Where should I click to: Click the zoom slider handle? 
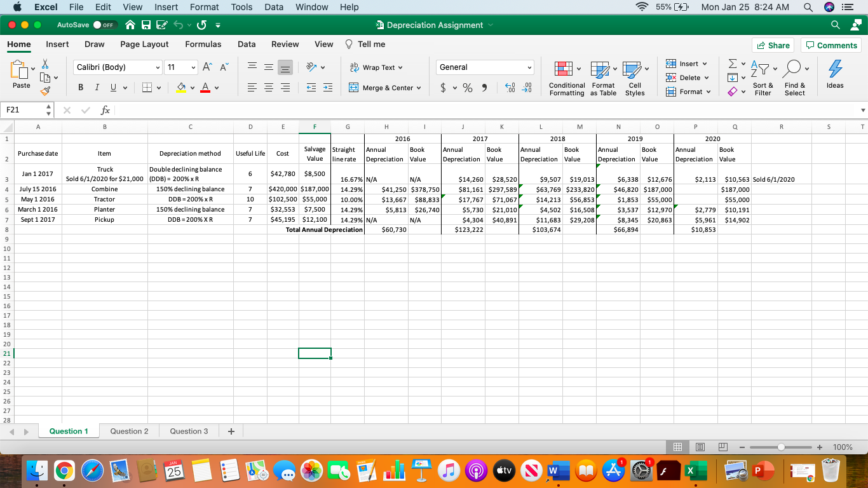pyautogui.click(x=782, y=447)
